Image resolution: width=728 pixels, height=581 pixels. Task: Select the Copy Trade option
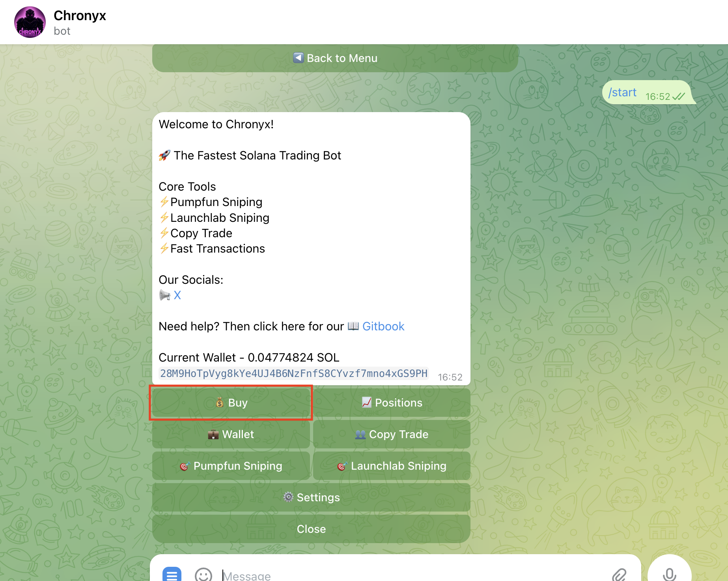391,434
